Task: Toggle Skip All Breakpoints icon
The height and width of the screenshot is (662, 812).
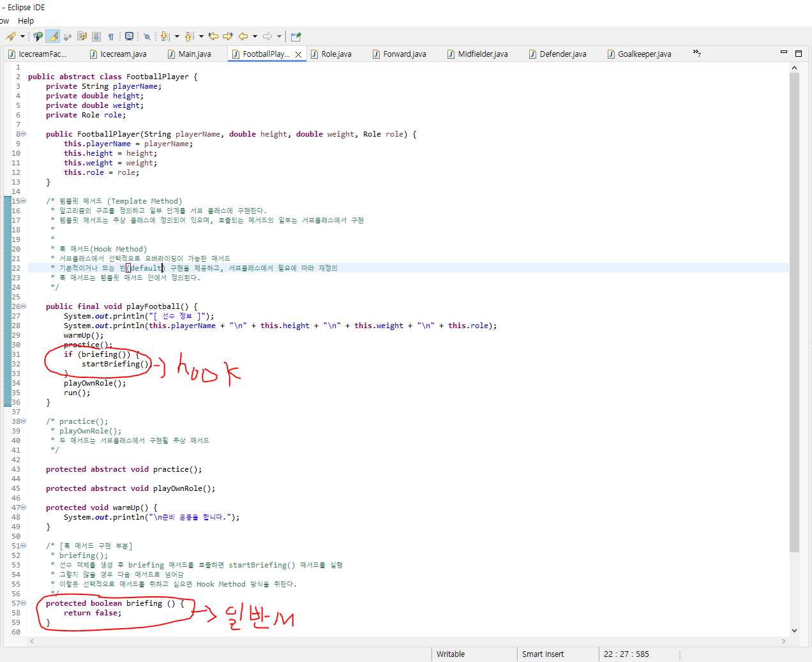Action: [x=147, y=36]
